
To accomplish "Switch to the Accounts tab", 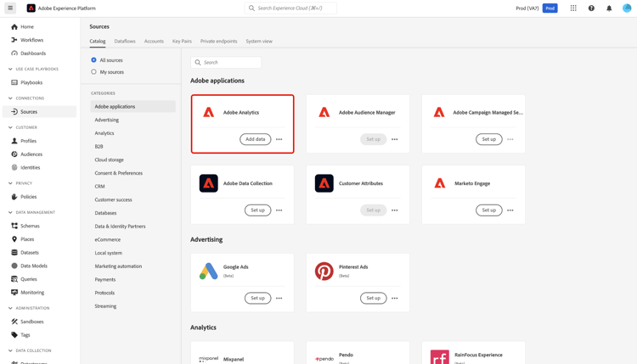I will (x=154, y=41).
